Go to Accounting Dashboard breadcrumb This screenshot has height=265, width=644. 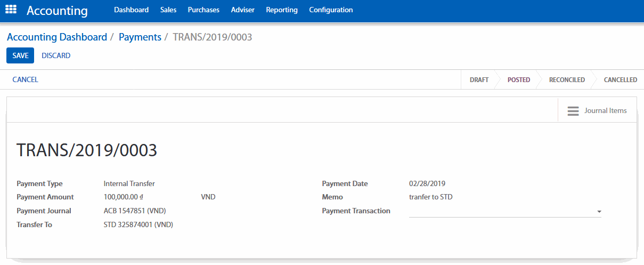tap(57, 37)
